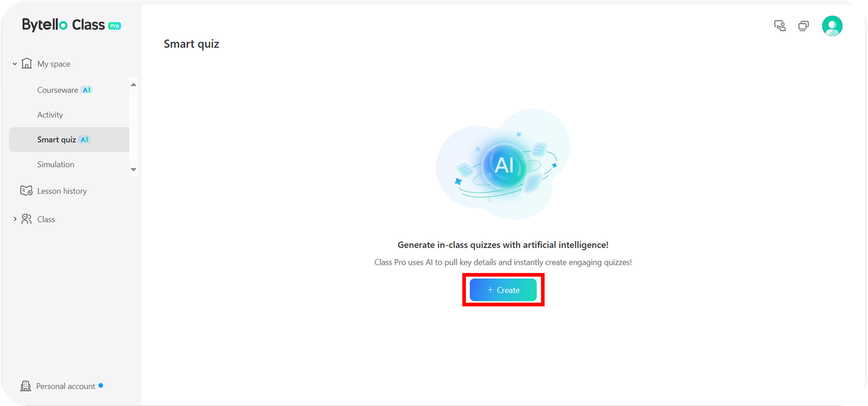868x406 pixels.
Task: Collapse the My space section chevron
Action: [x=15, y=64]
